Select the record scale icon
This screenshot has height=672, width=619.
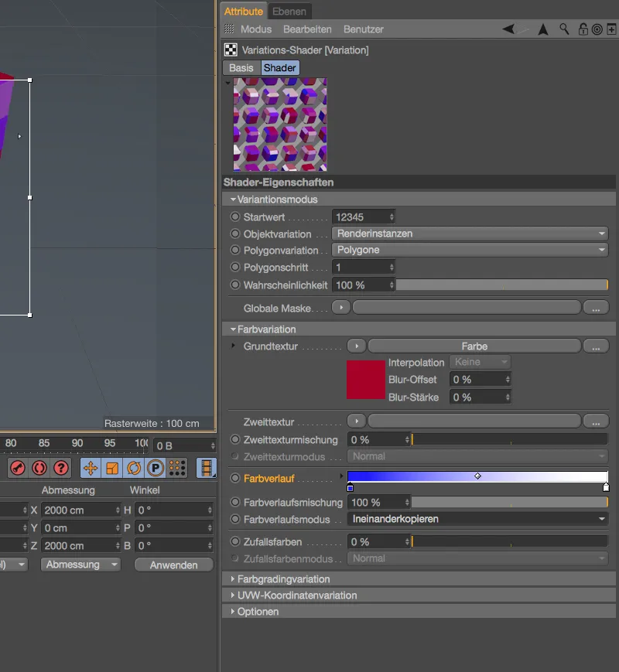pyautogui.click(x=112, y=468)
